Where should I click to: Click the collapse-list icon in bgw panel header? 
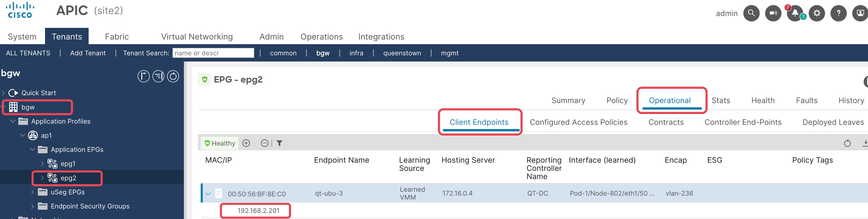[x=158, y=76]
